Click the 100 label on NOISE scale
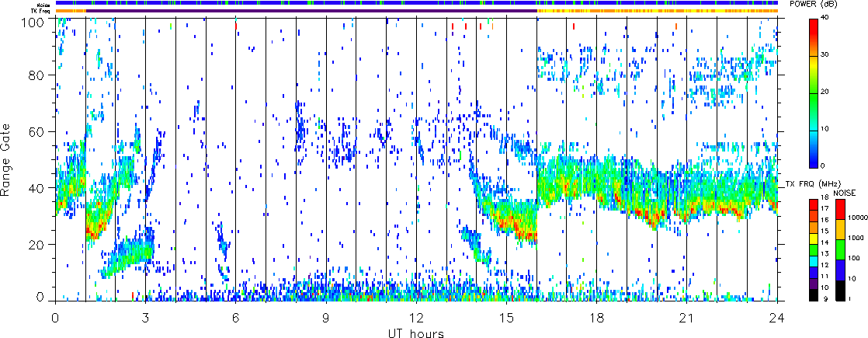Screen dimensions: 868x338 pyautogui.click(x=856, y=258)
